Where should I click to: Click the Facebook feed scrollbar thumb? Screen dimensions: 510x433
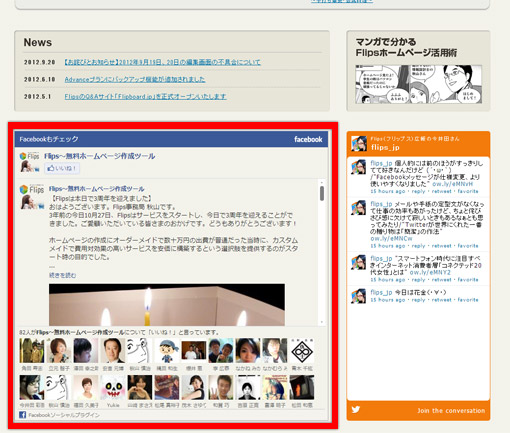[322, 193]
